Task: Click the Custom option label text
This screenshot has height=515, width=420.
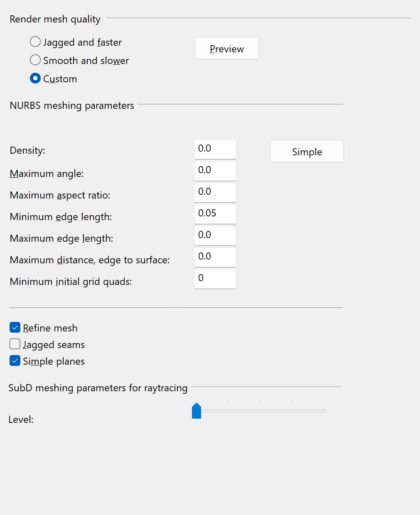Action: [60, 79]
